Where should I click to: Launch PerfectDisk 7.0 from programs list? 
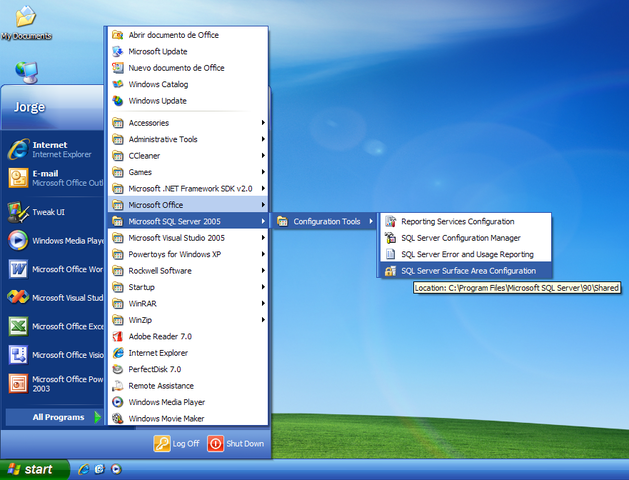click(x=188, y=369)
